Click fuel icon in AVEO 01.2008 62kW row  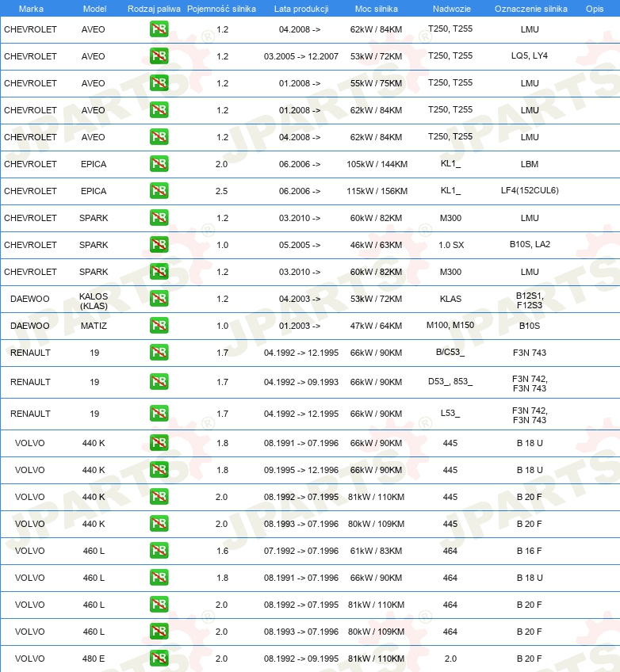point(159,110)
